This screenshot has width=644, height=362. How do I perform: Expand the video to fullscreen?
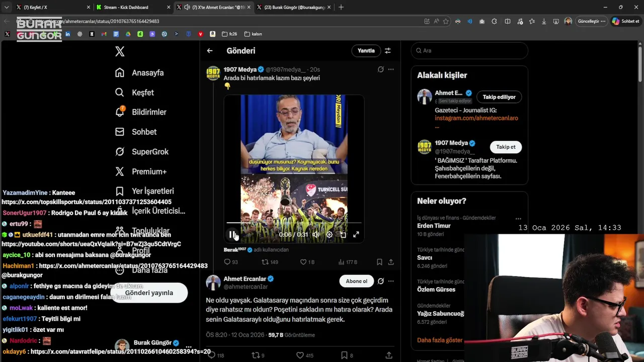pyautogui.click(x=356, y=234)
